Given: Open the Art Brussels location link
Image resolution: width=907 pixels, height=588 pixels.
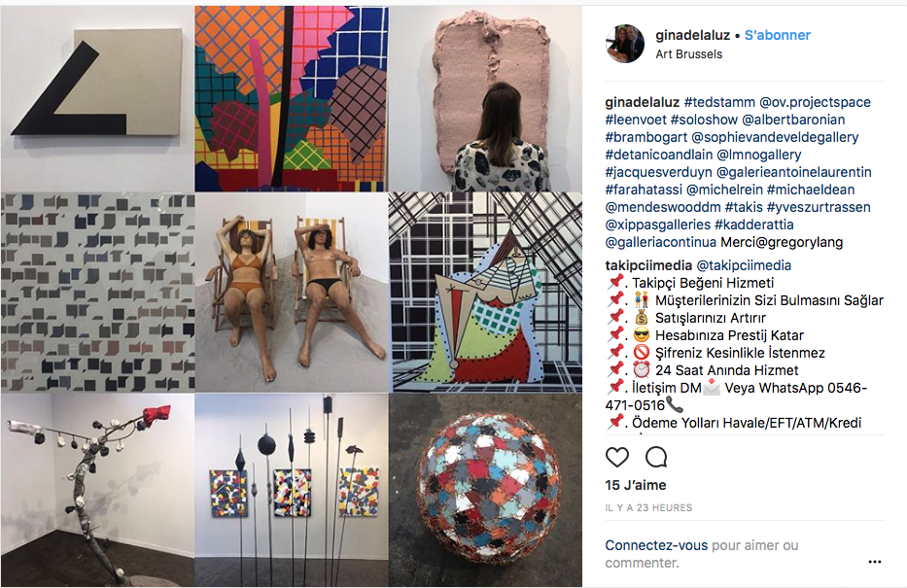Looking at the screenshot, I should [689, 54].
